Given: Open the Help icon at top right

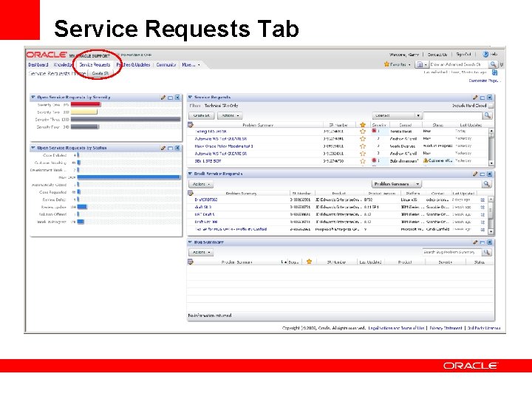Looking at the screenshot, I should point(485,54).
